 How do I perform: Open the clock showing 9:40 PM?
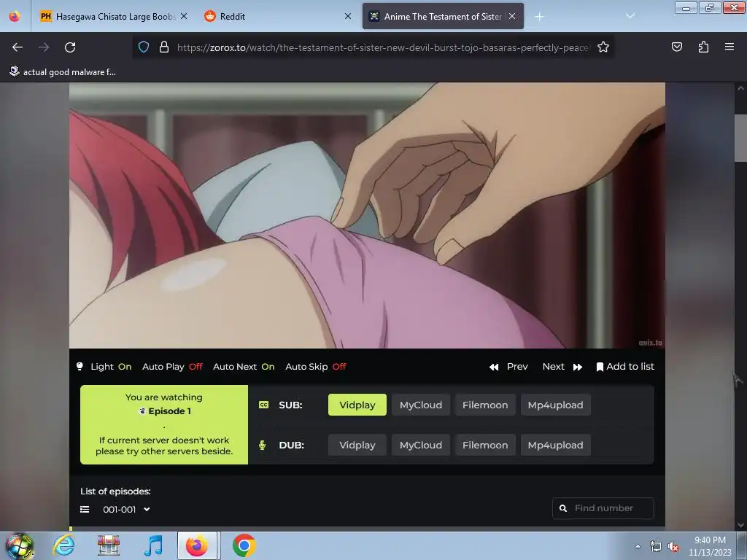click(x=710, y=546)
